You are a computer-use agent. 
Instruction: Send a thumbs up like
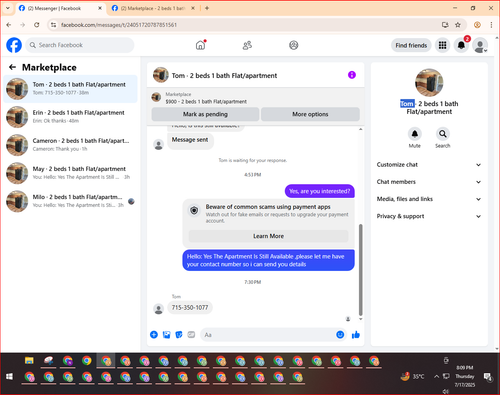(x=356, y=335)
